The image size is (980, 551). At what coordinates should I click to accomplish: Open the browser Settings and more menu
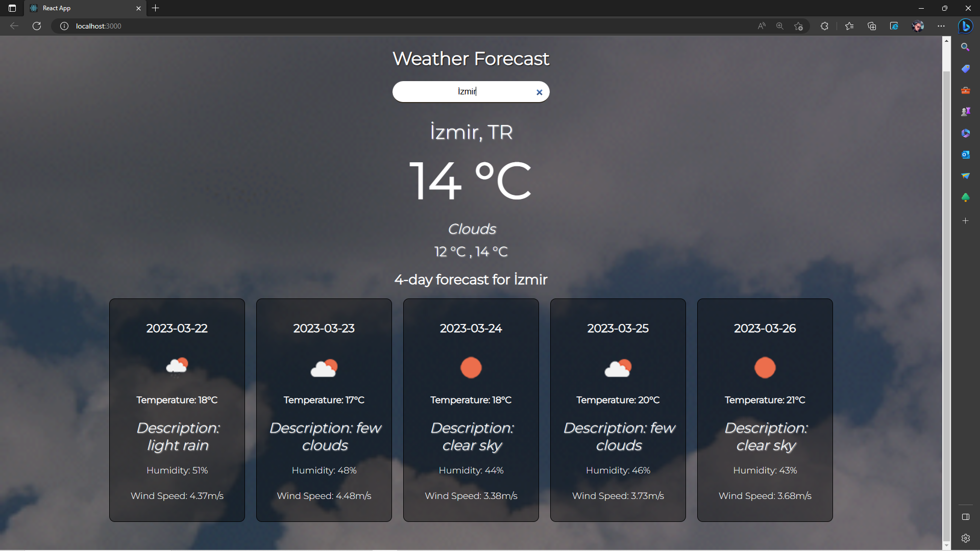coord(942,26)
